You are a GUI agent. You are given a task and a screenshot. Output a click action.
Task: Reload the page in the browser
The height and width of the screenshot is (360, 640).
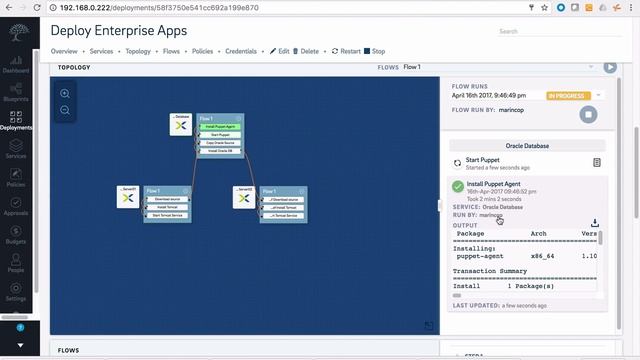(x=37, y=7)
